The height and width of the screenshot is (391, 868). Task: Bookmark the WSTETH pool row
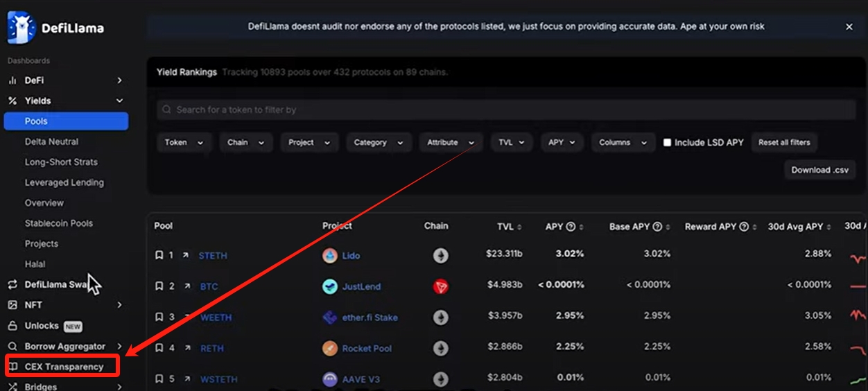[159, 379]
